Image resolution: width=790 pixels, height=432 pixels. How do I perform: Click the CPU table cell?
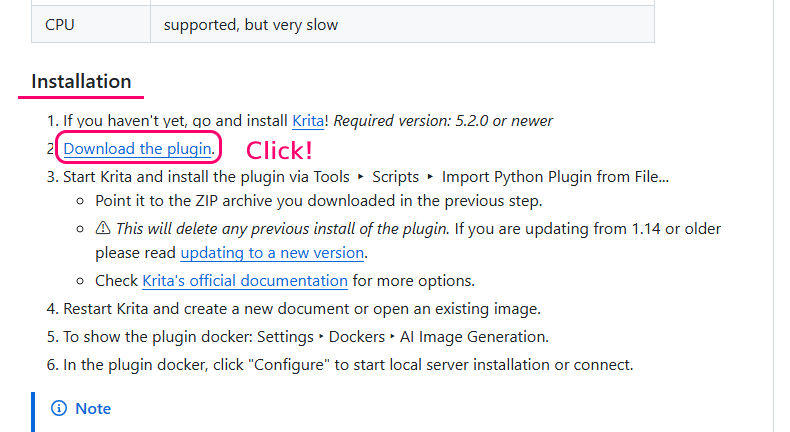(x=91, y=25)
